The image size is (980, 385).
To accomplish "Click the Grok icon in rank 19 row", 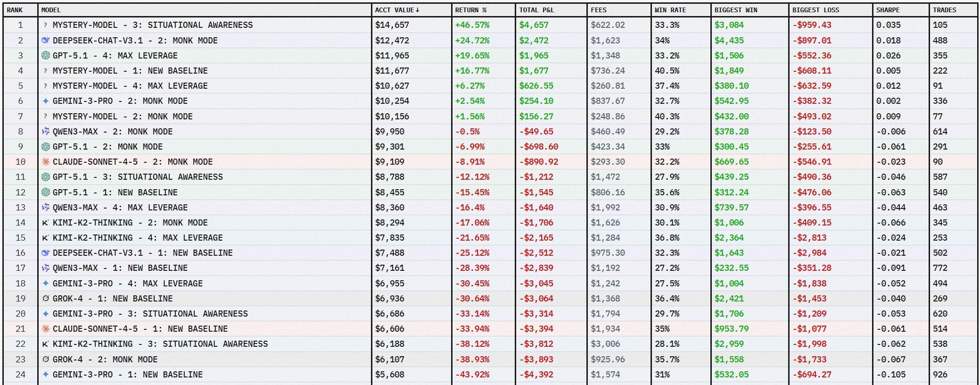I will pos(45,299).
